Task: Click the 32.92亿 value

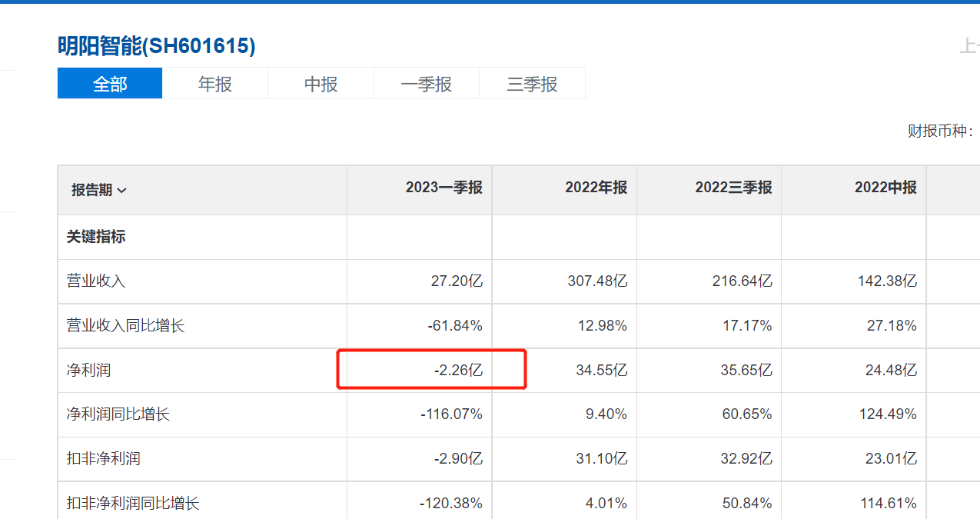Action: tap(746, 459)
